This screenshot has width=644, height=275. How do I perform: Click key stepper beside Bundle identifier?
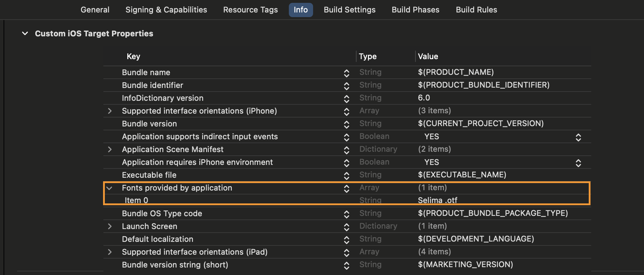click(x=346, y=86)
